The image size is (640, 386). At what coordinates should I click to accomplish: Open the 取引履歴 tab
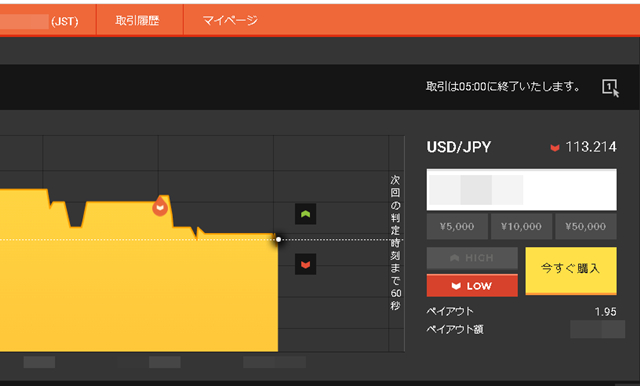click(137, 20)
